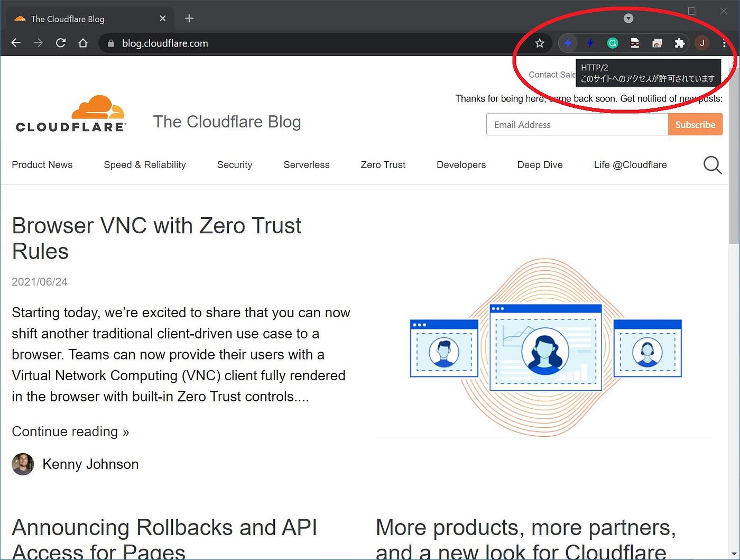
Task: Click the padlock site security icon
Action: 110,43
